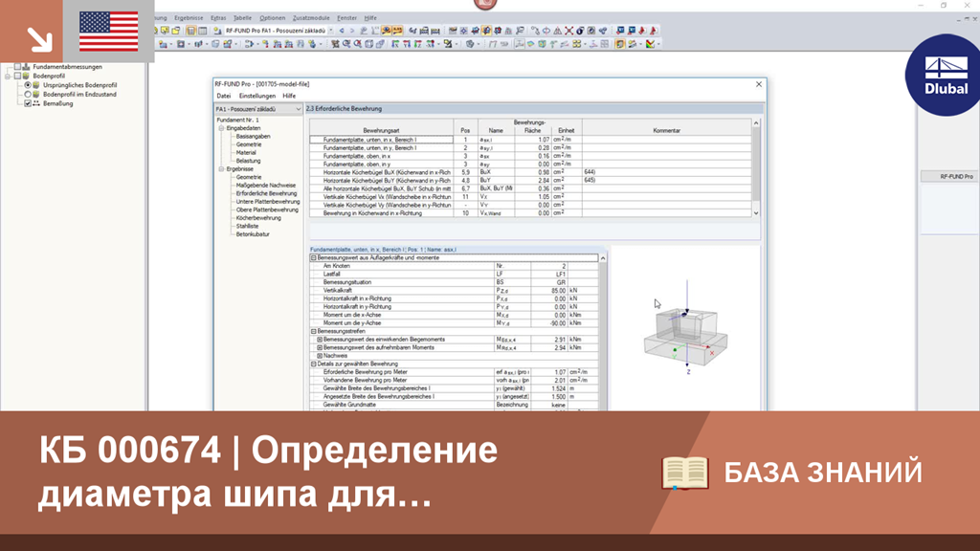Open Maßgebende Nachweise results
Screen dimensions: 980x551
coord(266,186)
